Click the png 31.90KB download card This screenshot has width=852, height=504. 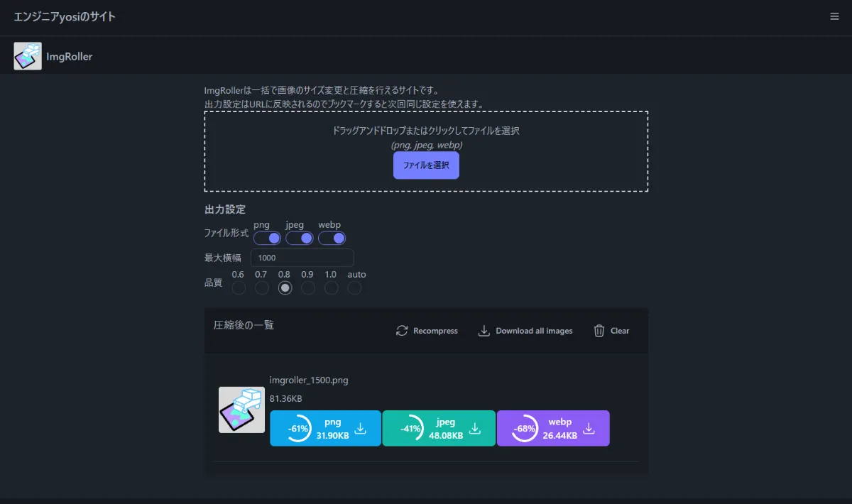(x=325, y=428)
